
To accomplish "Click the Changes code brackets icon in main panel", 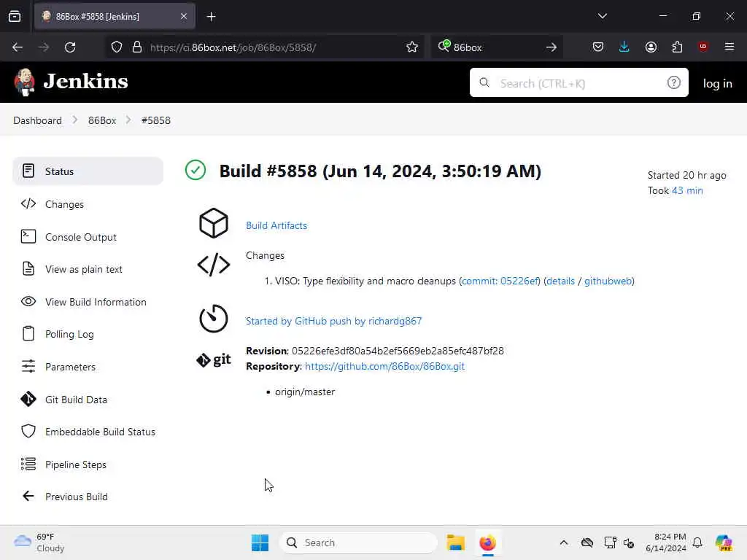I will 214,265.
